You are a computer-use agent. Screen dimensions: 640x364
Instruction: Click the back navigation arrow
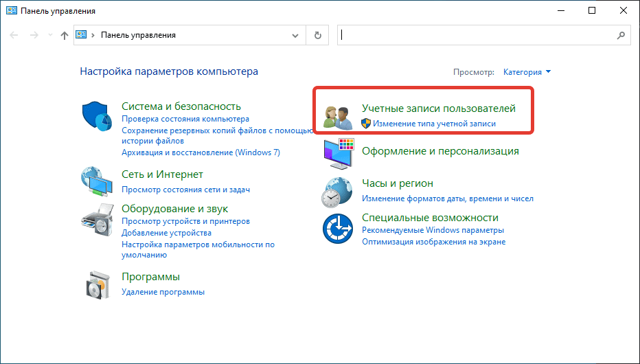[x=14, y=36]
